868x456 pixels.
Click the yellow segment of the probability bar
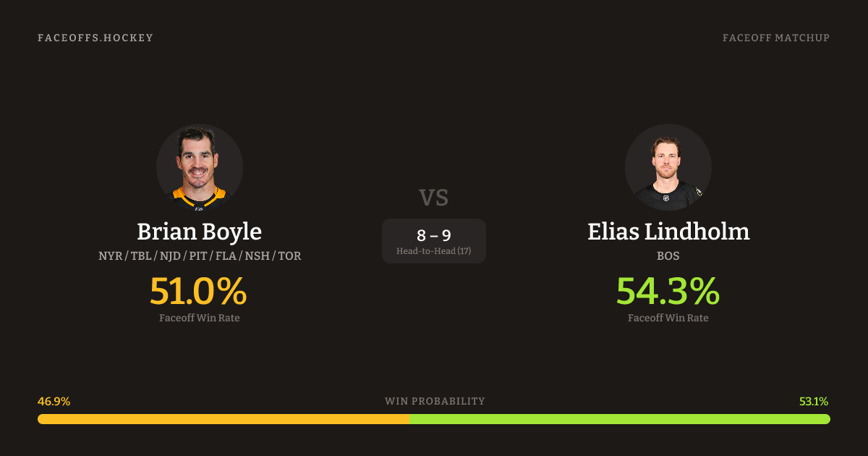coord(223,419)
